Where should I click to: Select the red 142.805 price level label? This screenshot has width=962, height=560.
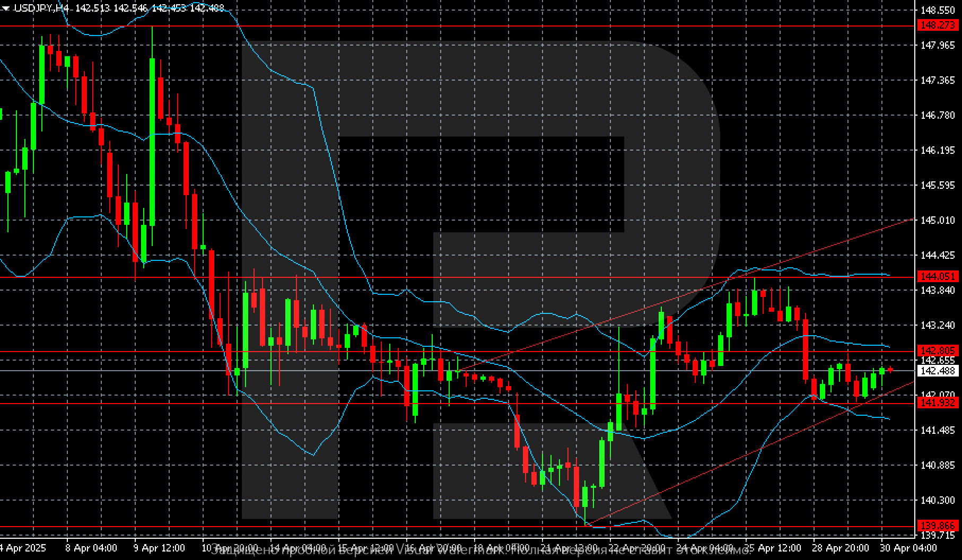(x=938, y=351)
